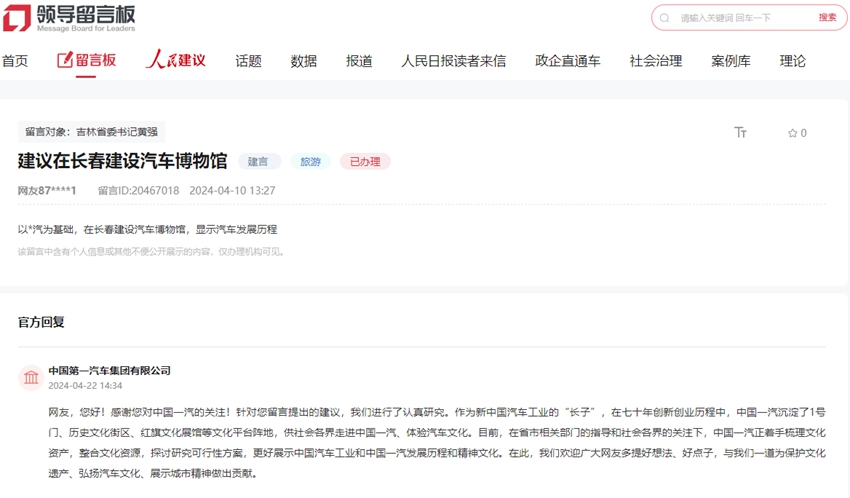Select 人民日报读者来信 in navigation

(x=453, y=61)
